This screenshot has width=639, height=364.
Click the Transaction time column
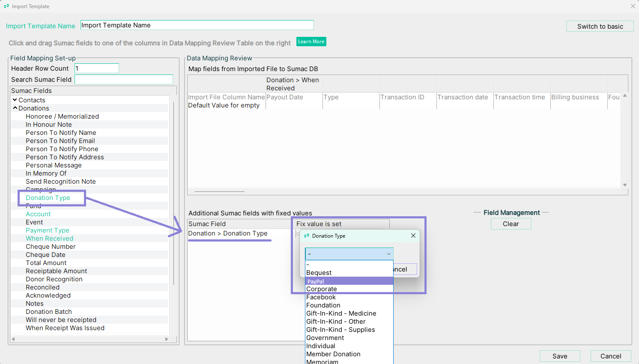[520, 97]
